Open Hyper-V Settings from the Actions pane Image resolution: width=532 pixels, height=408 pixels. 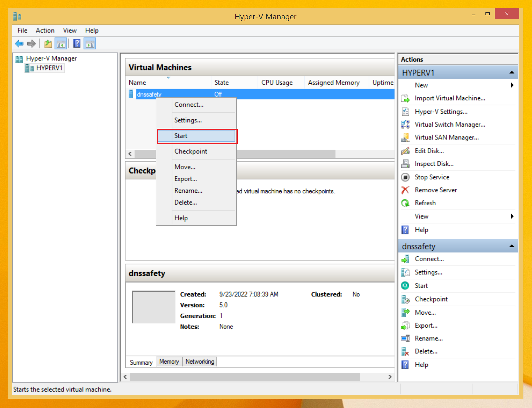click(x=441, y=111)
